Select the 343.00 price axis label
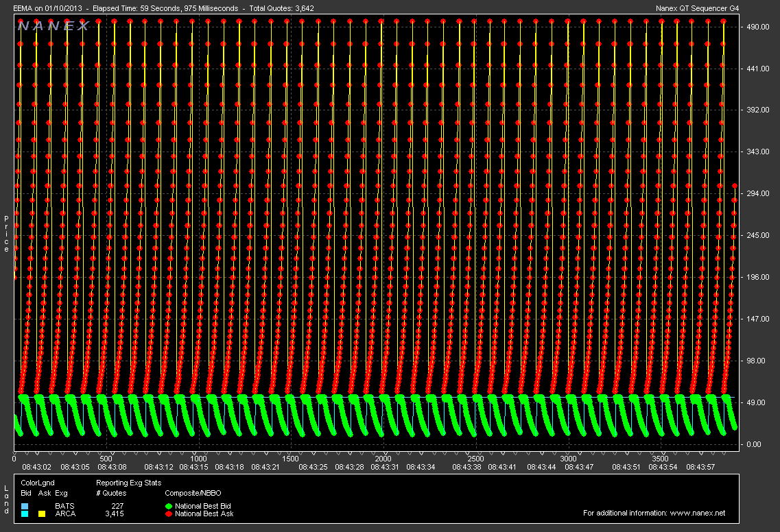 (x=757, y=152)
